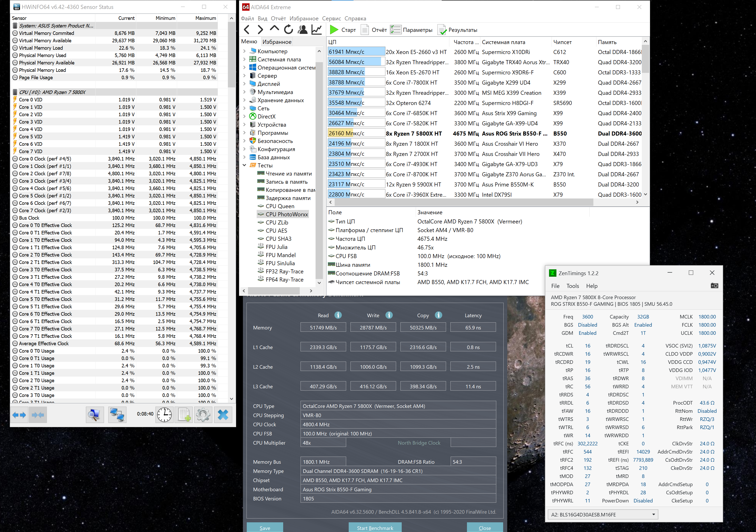
Task: Click the HWiNFO expand columns arrows icon
Action: [19, 415]
